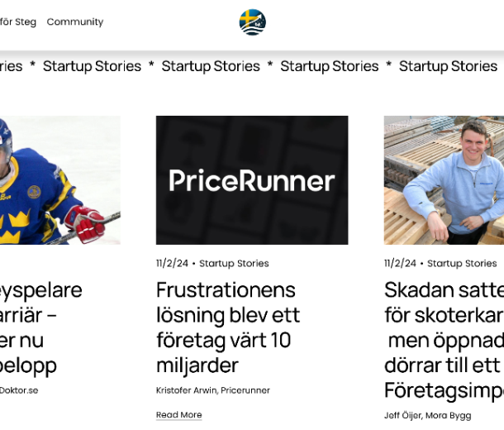Click Read More under PriceRunner article
Screen dimensions: 504x430
tap(179, 415)
